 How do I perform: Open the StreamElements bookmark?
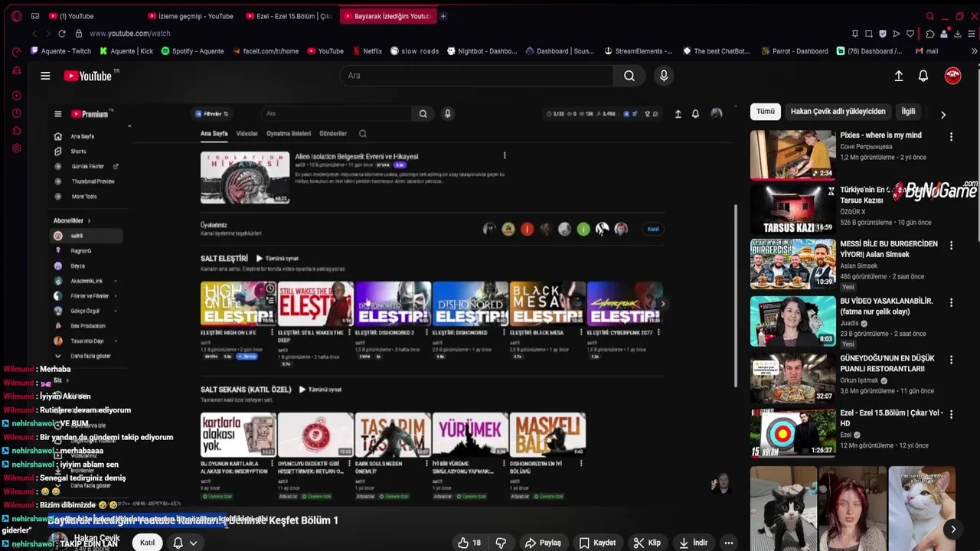pyautogui.click(x=638, y=51)
